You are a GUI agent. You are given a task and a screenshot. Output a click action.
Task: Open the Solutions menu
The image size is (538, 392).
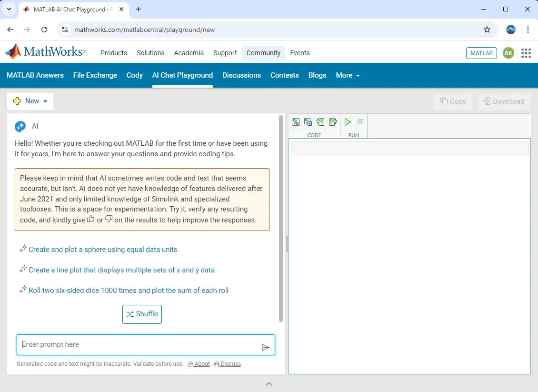(x=150, y=53)
